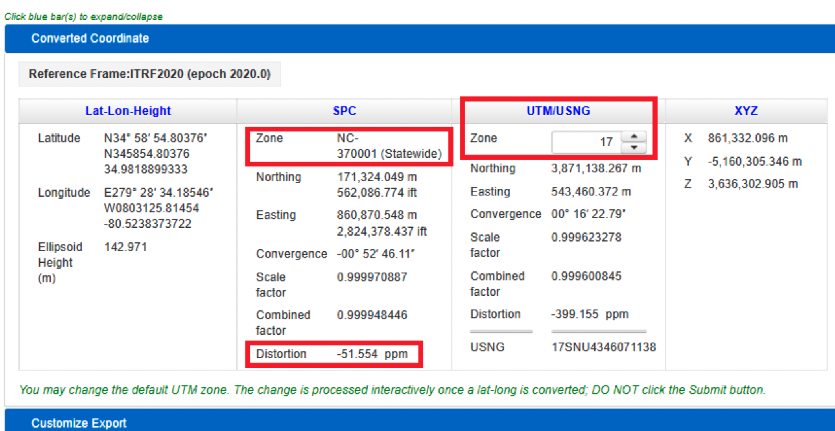This screenshot has width=835, height=431.
Task: Collapse the Converted Coordinate blue bar
Action: (90, 38)
